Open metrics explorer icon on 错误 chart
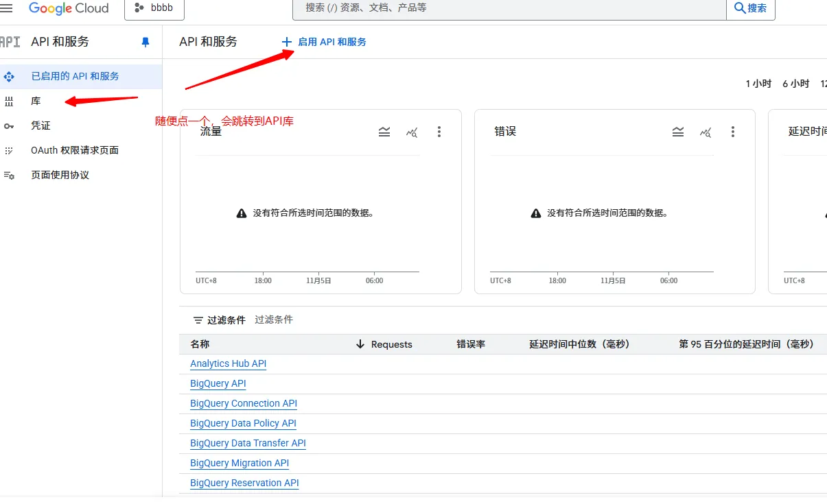This screenshot has width=827, height=504. pyautogui.click(x=706, y=132)
